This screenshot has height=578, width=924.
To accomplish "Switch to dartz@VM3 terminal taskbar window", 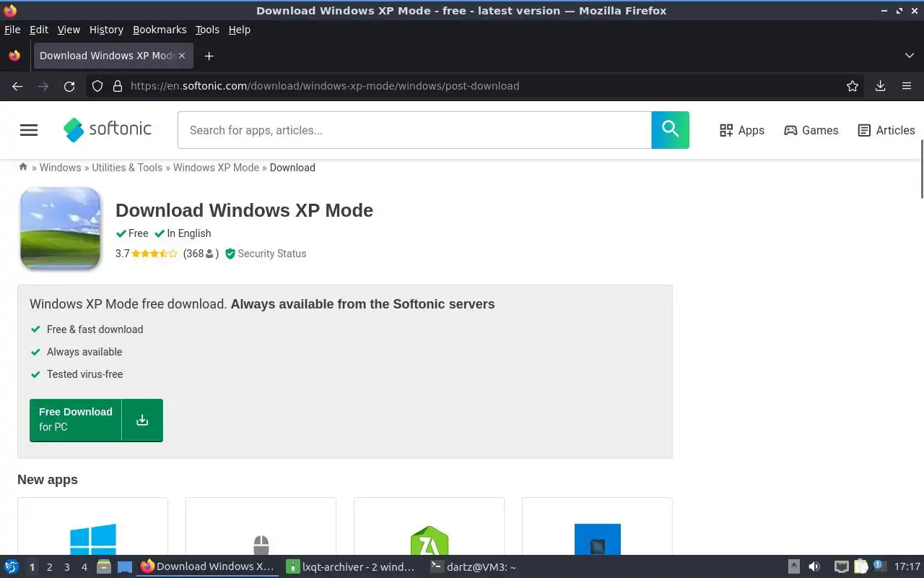I will (473, 567).
